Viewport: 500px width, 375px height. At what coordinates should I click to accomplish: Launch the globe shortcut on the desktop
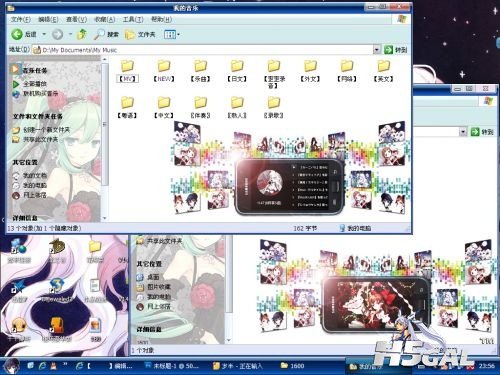click(x=19, y=246)
